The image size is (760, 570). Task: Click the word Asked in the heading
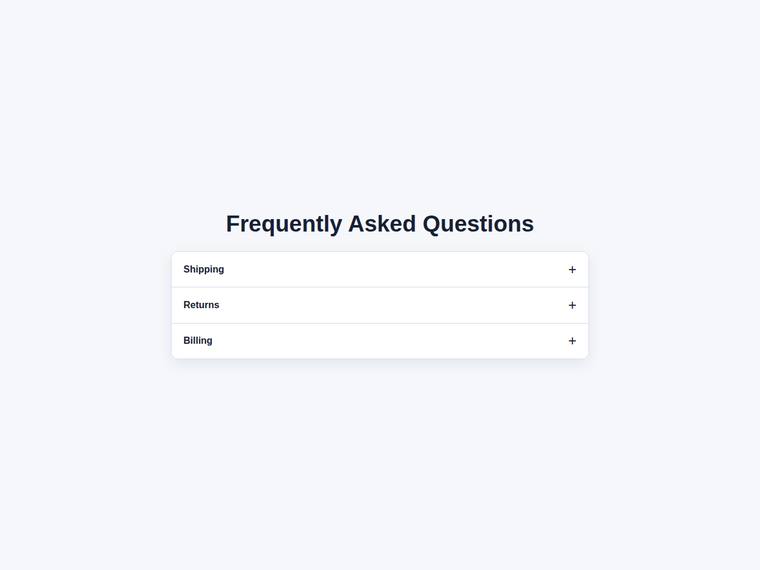tap(382, 224)
